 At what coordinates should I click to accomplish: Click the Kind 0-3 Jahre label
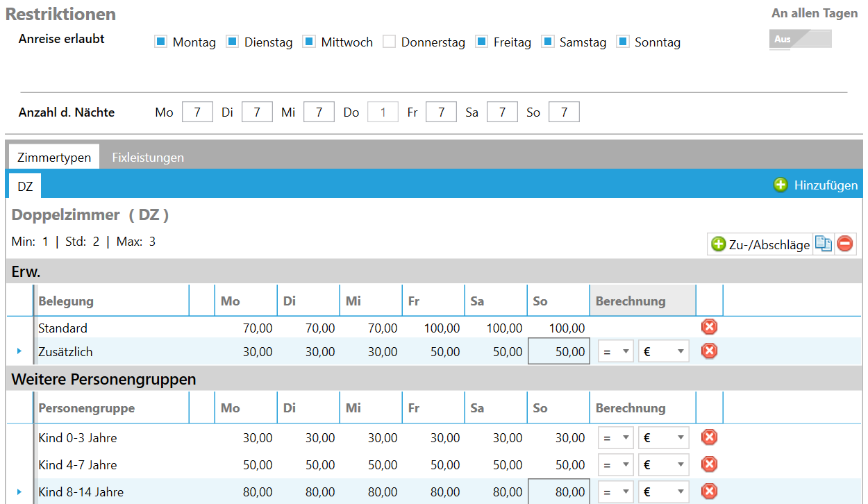[x=78, y=438]
